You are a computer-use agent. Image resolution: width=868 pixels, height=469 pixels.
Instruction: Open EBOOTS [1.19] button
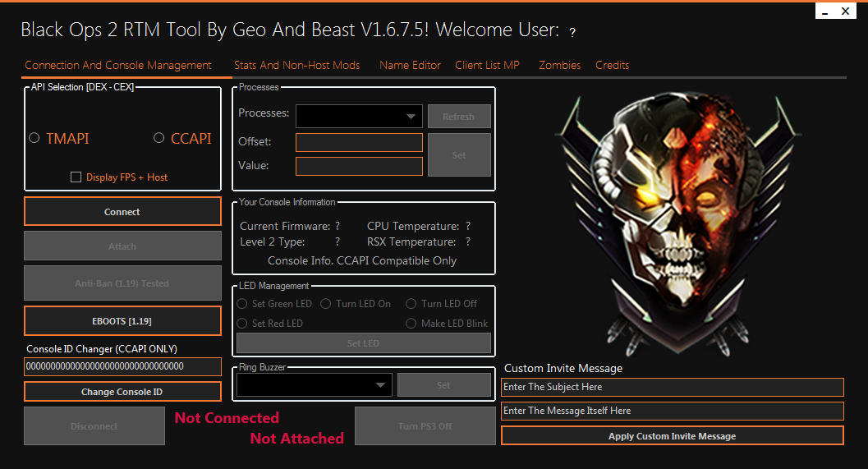(x=122, y=321)
